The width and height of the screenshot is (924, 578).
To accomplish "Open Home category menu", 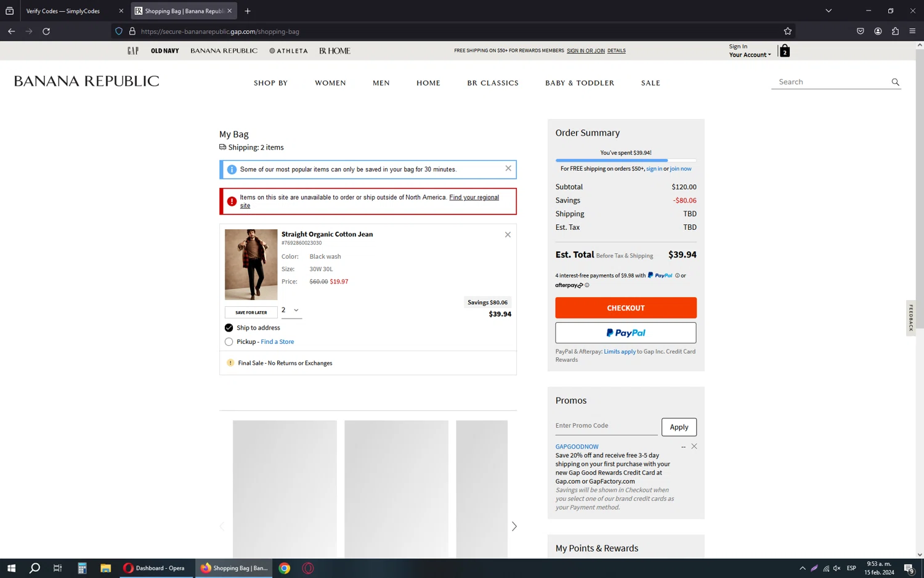I will [x=428, y=83].
